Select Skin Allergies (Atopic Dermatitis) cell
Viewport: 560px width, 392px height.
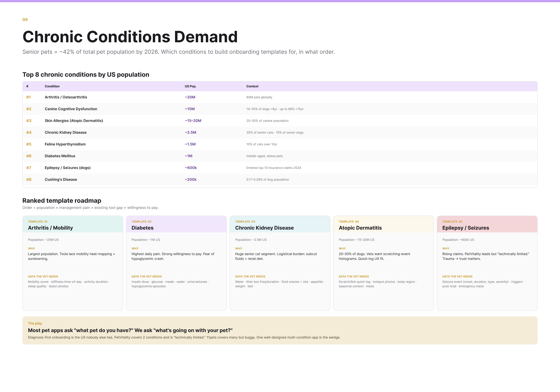pos(74,121)
